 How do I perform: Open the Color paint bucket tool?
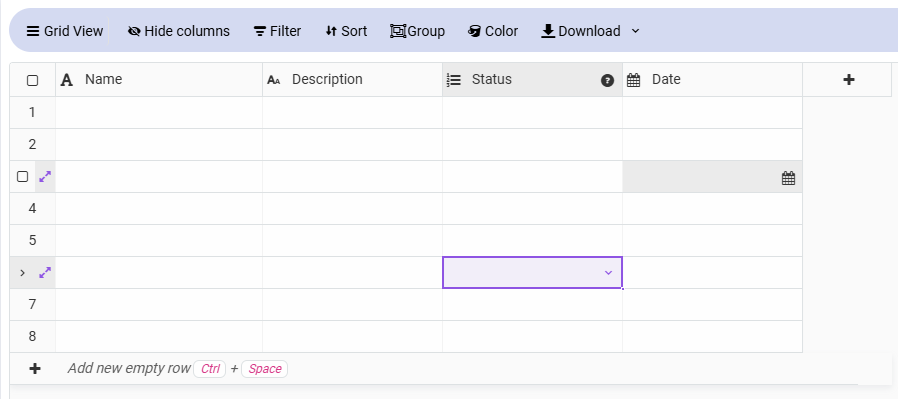click(x=474, y=31)
